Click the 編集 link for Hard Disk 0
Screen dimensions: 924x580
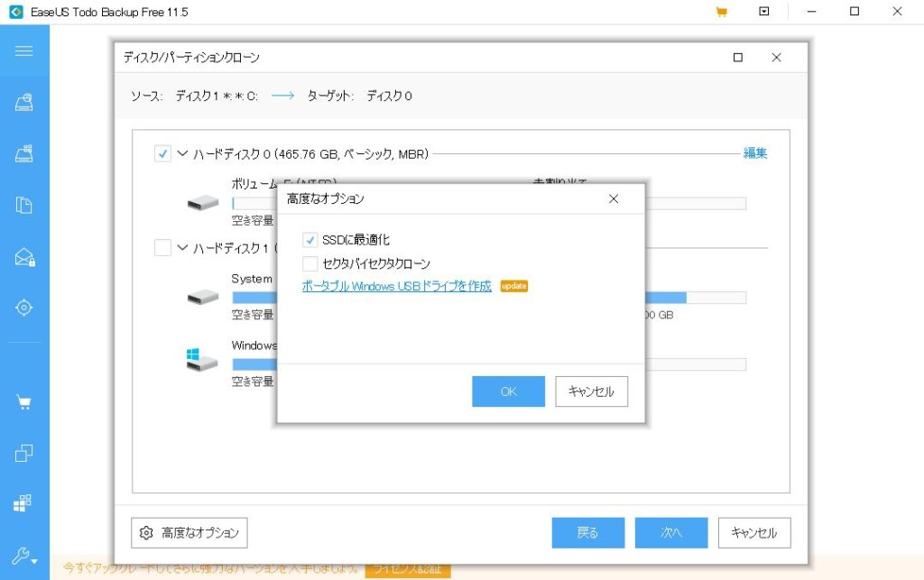[755, 153]
